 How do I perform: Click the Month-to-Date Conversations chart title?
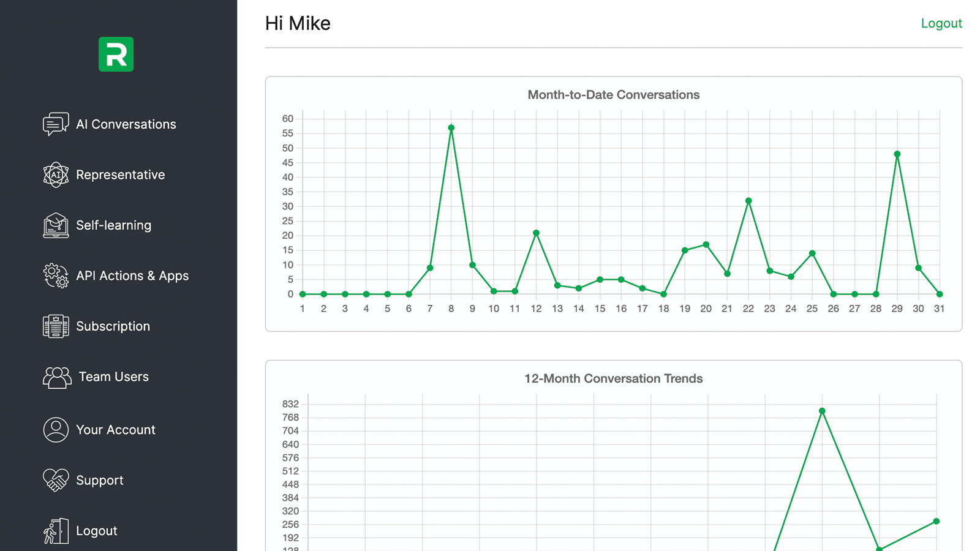pos(614,95)
